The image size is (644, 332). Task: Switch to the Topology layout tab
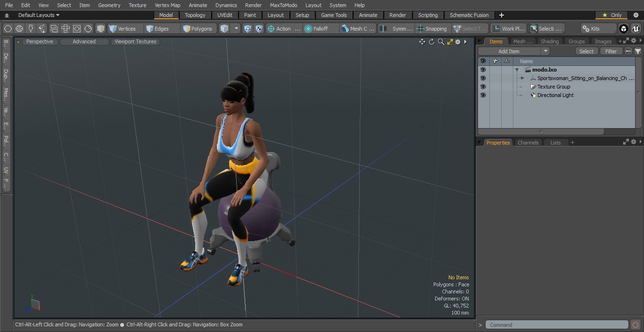coord(195,15)
